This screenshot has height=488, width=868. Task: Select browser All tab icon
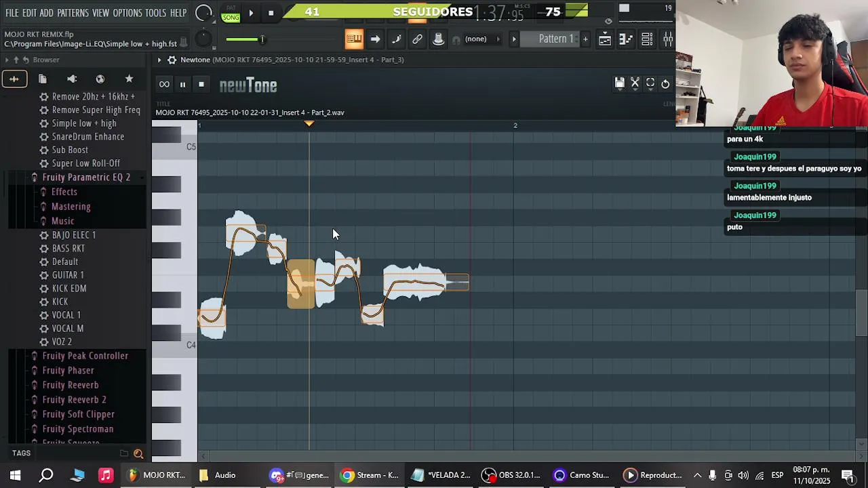14,79
